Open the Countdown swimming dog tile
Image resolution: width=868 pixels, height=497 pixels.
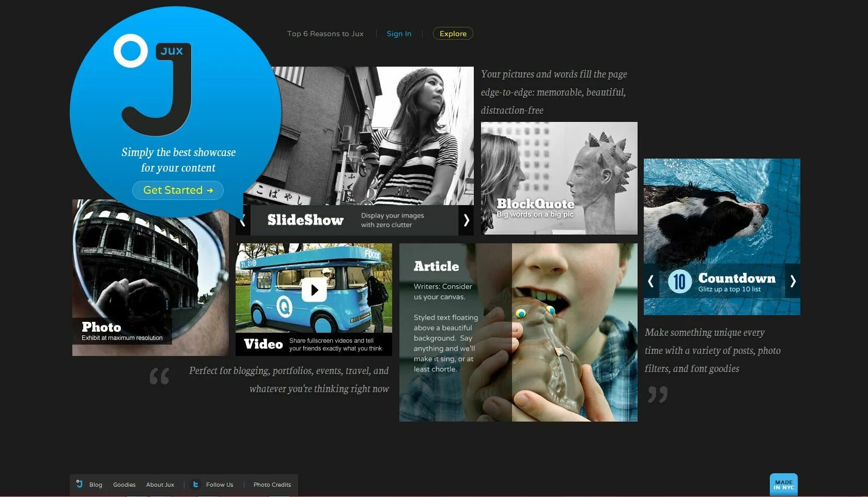point(722,237)
